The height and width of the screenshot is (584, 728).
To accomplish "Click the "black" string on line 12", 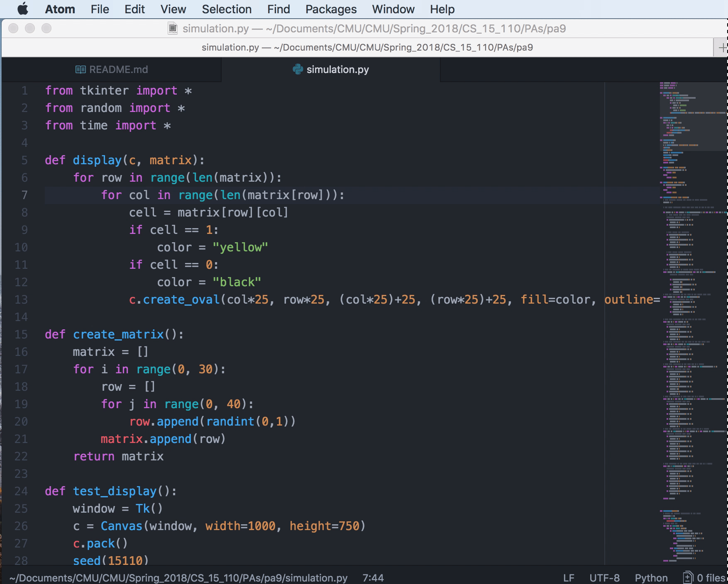I will click(237, 282).
